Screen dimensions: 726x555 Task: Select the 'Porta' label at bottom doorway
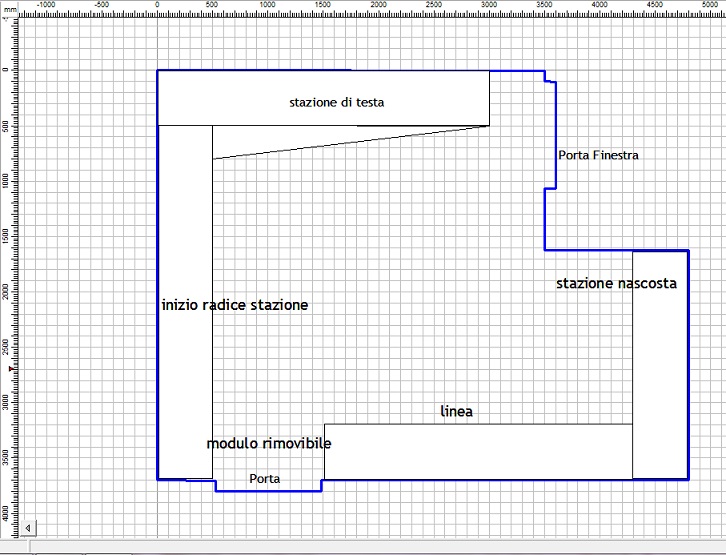click(265, 479)
